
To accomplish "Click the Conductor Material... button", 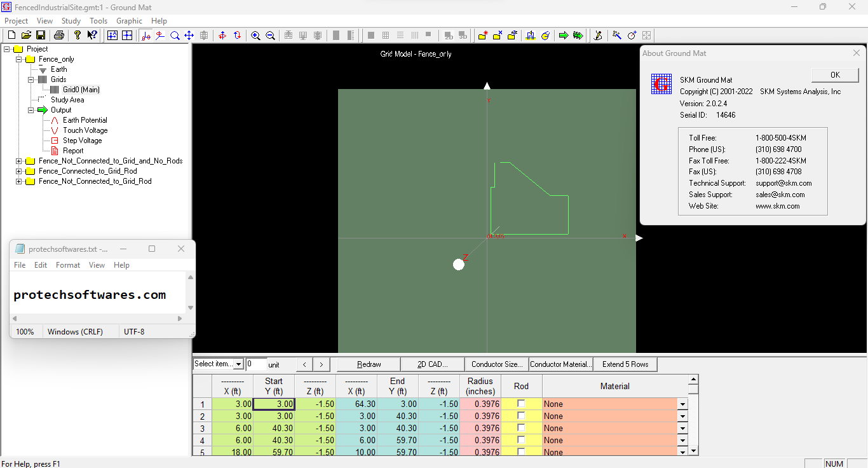I will click(561, 364).
